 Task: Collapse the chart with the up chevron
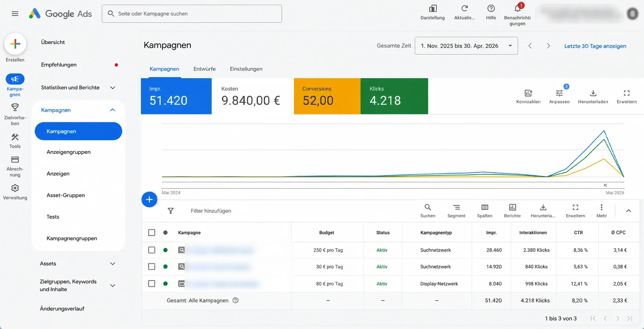629,211
